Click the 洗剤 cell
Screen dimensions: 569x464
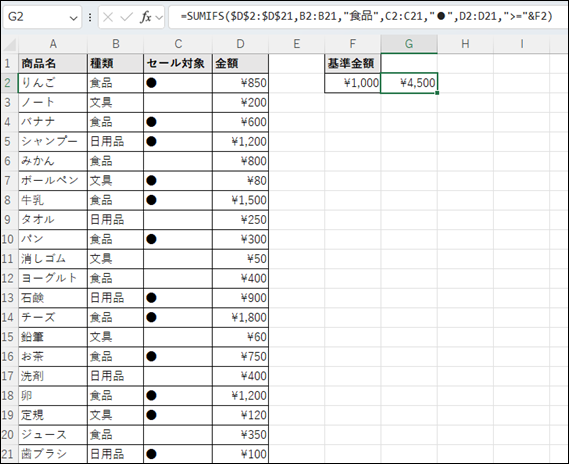(x=53, y=376)
